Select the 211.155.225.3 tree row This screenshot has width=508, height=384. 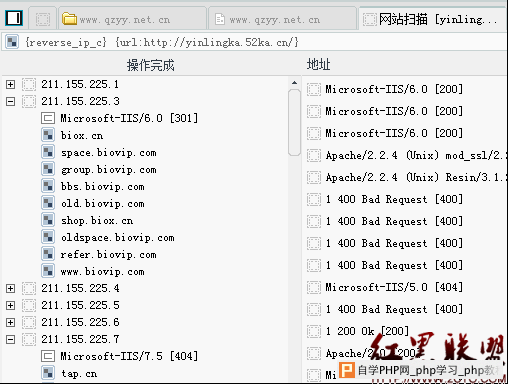[x=80, y=101]
